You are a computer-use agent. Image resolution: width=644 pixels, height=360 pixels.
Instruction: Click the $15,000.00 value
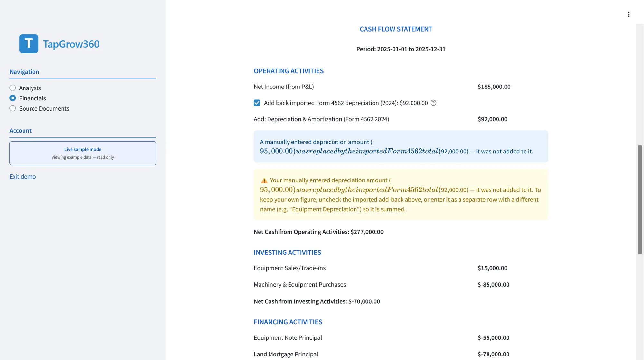[492, 268]
